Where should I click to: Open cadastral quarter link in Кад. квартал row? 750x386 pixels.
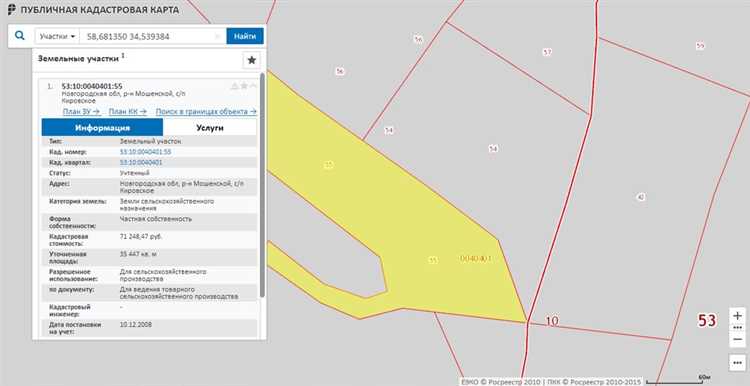point(141,163)
